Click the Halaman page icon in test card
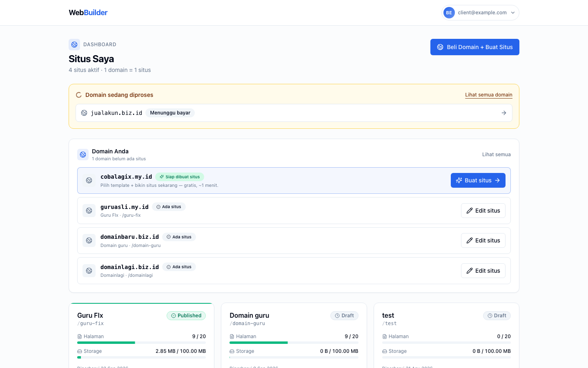The height and width of the screenshot is (368, 588). 385,337
